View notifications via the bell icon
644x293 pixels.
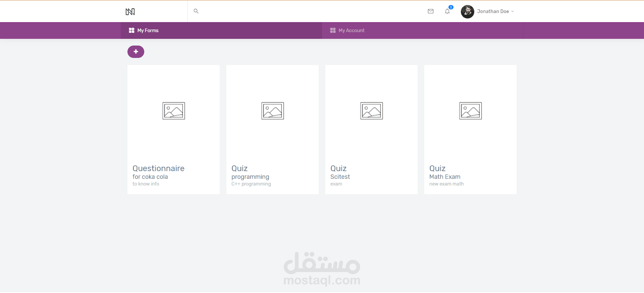pos(447,11)
